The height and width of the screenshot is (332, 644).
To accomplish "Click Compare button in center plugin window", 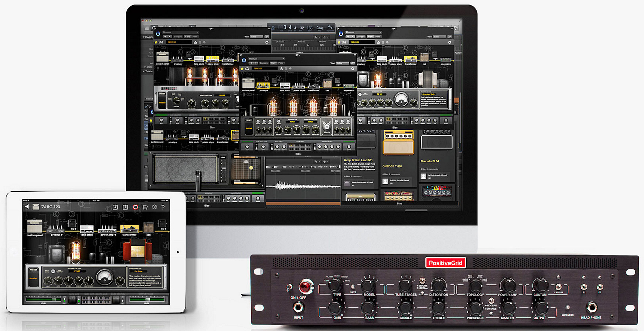I will 263,63.
